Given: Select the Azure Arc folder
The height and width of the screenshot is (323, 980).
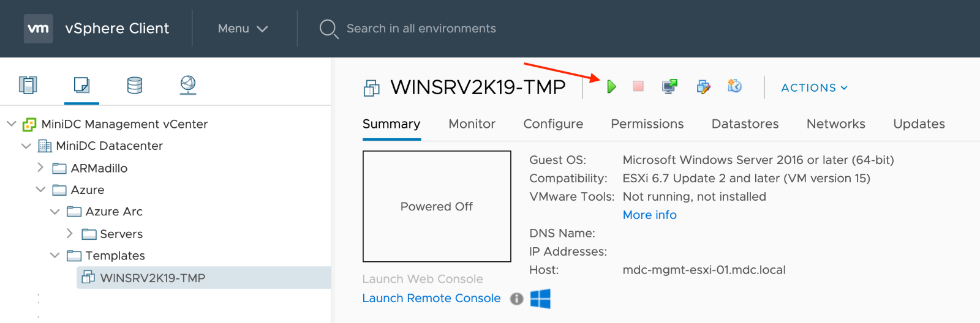Looking at the screenshot, I should pyautogui.click(x=114, y=212).
